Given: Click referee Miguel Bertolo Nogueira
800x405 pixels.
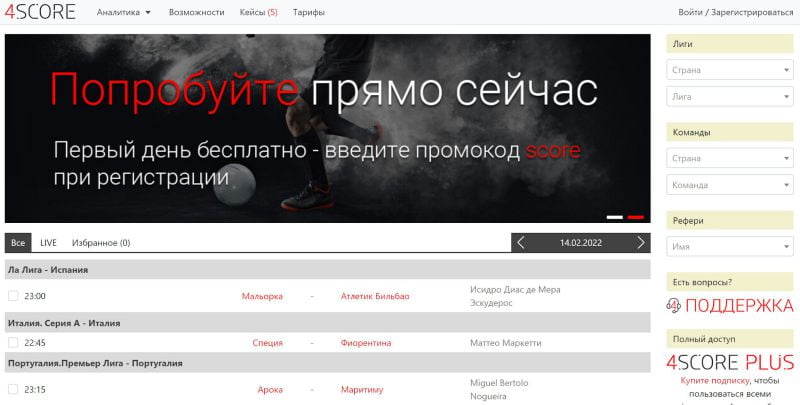Looking at the screenshot, I should (x=499, y=389).
